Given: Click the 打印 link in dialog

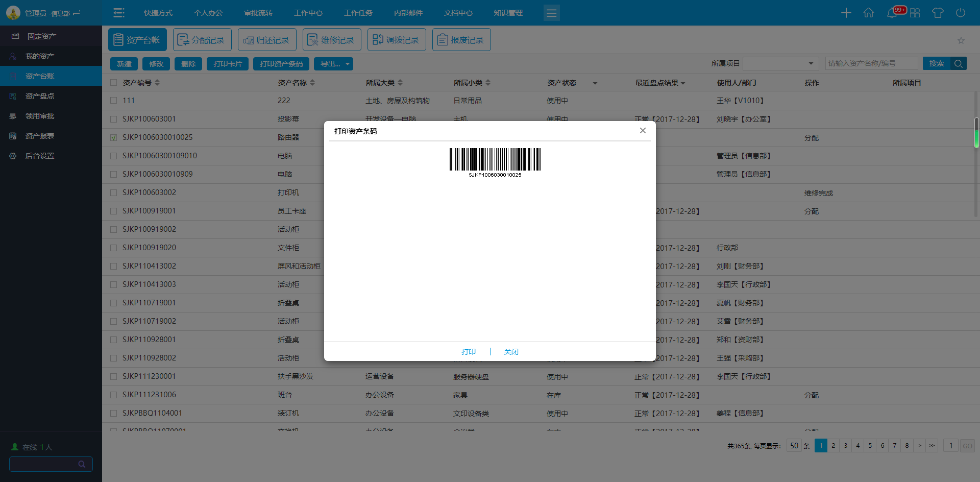Looking at the screenshot, I should coord(468,352).
